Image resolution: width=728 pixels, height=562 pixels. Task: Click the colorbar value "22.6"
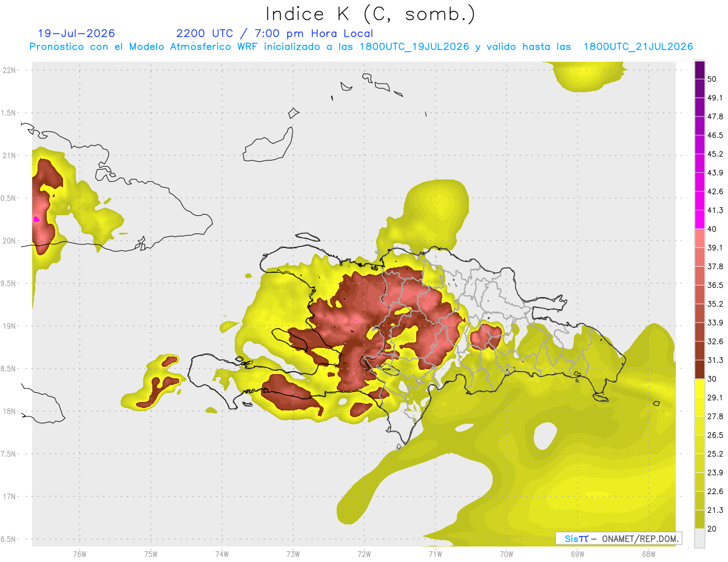point(715,491)
